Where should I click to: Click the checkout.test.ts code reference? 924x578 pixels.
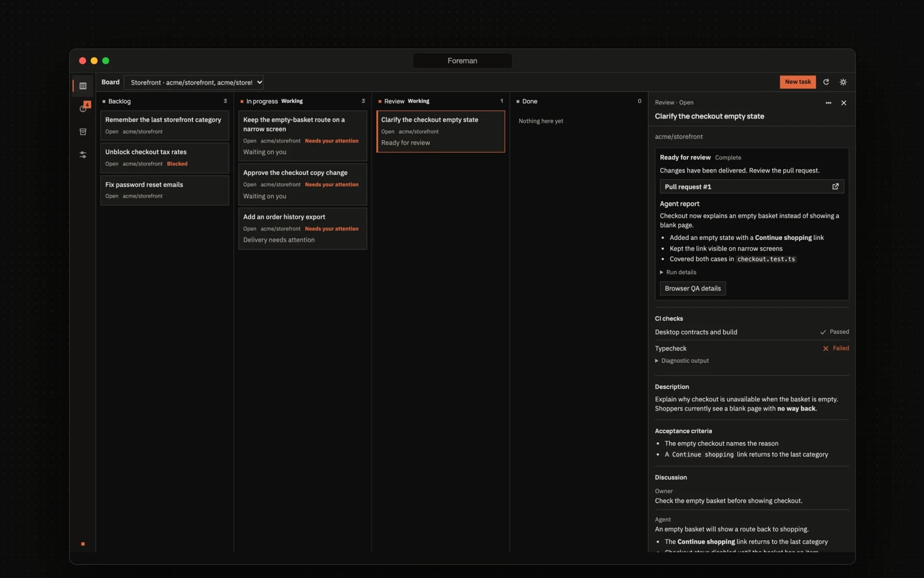(766, 259)
